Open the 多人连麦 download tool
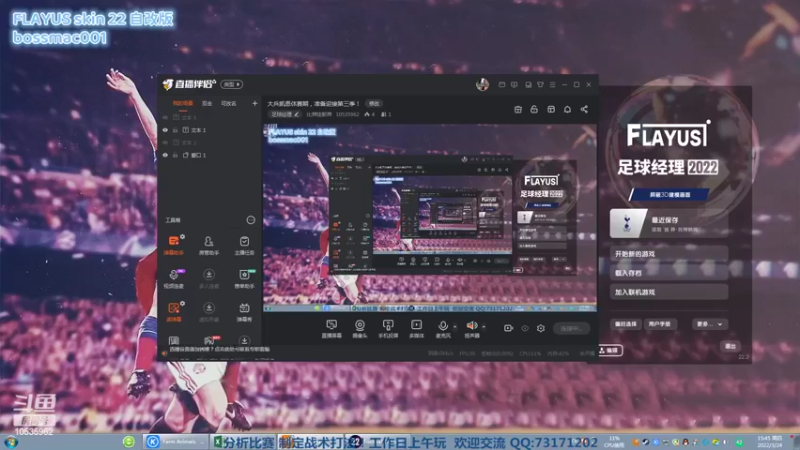 click(209, 279)
